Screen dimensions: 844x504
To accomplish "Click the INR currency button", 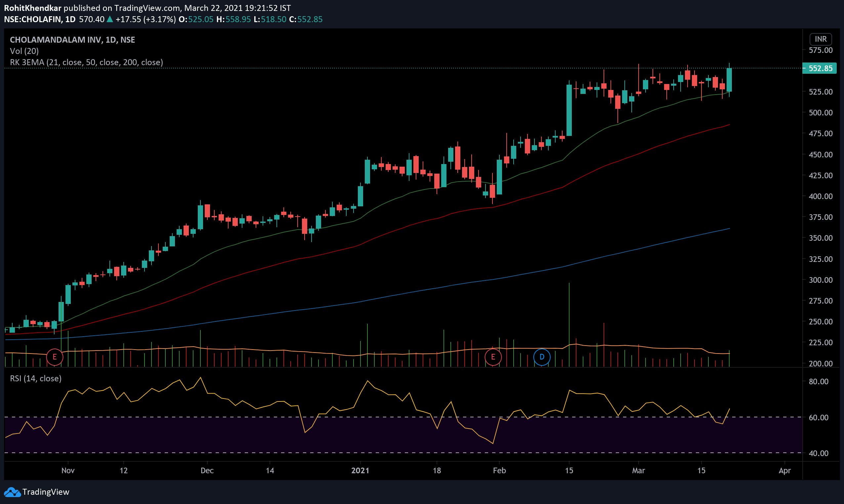I will [x=821, y=39].
